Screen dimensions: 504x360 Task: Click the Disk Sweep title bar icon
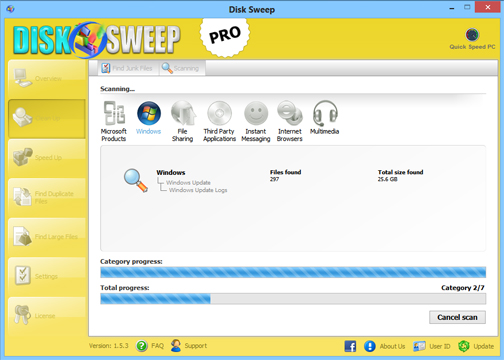(10, 9)
